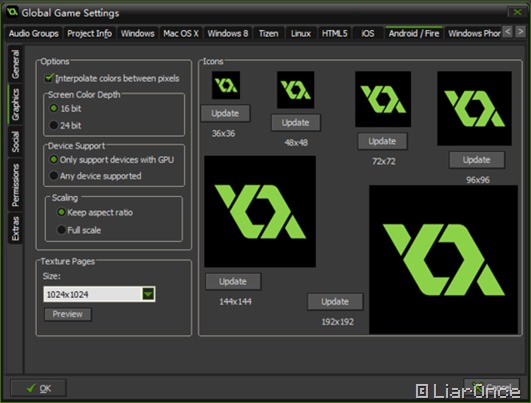The image size is (531, 403).
Task: Open the Linux tab
Action: pos(301,33)
